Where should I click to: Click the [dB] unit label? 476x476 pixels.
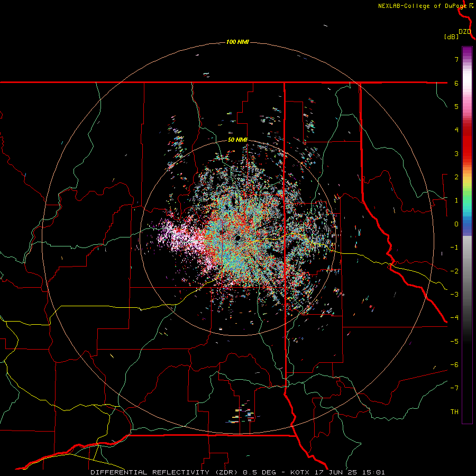(452, 36)
